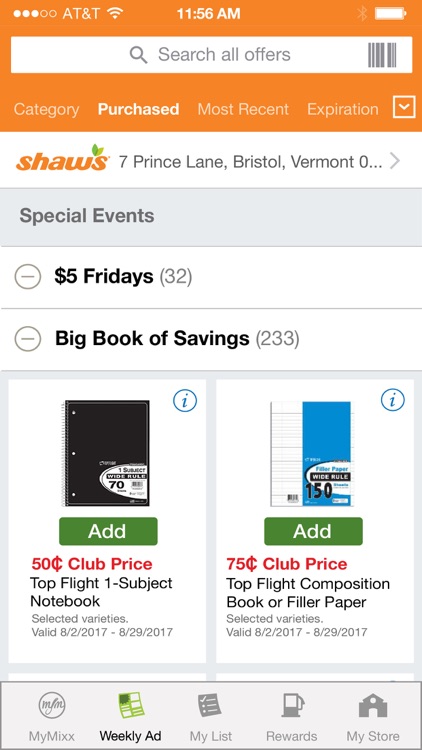Open the Shaw's store location chevron

click(394, 161)
